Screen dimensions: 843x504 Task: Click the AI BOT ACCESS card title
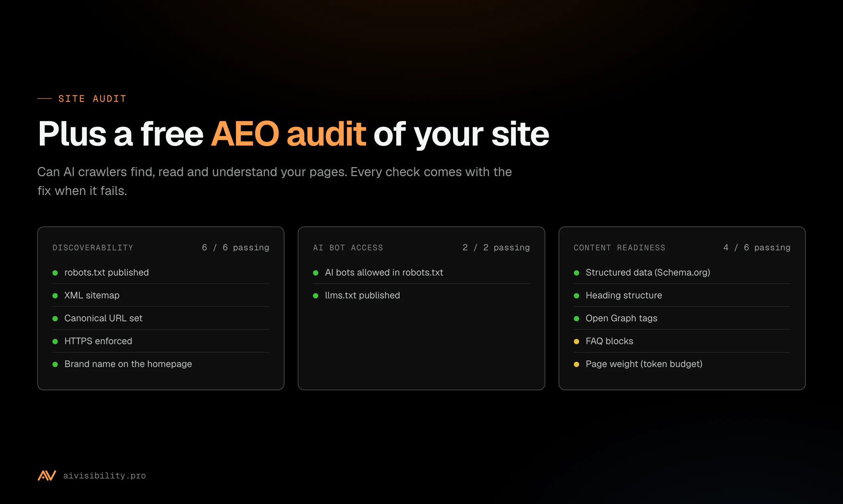click(348, 248)
